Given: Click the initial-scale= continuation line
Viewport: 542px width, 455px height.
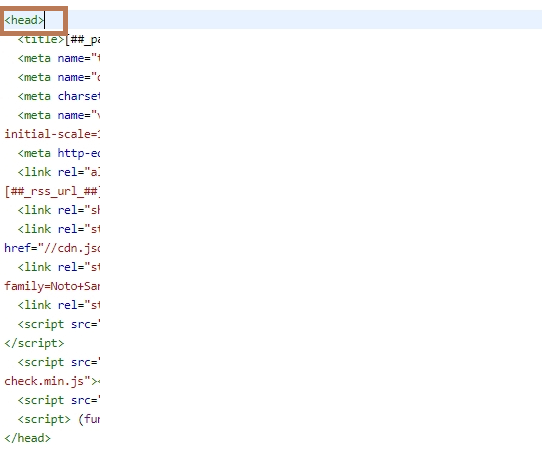Looking at the screenshot, I should [52, 134].
